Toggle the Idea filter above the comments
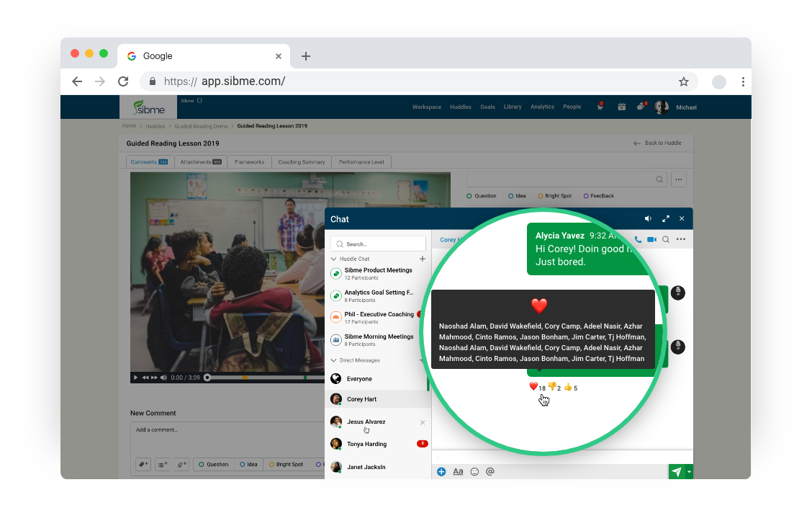Image resolution: width=812 pixels, height=508 pixels. tap(517, 196)
